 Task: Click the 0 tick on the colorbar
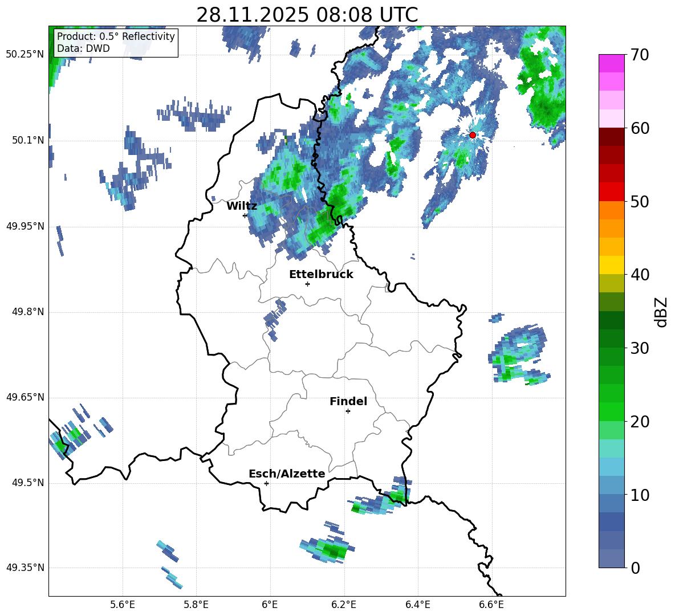(635, 568)
